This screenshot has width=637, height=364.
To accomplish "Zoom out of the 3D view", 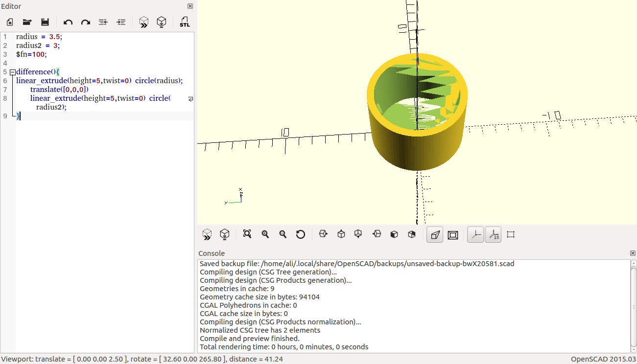I will [x=283, y=234].
